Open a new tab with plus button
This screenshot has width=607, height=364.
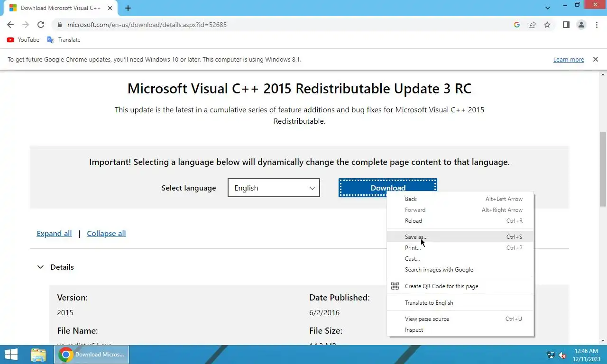click(x=128, y=8)
